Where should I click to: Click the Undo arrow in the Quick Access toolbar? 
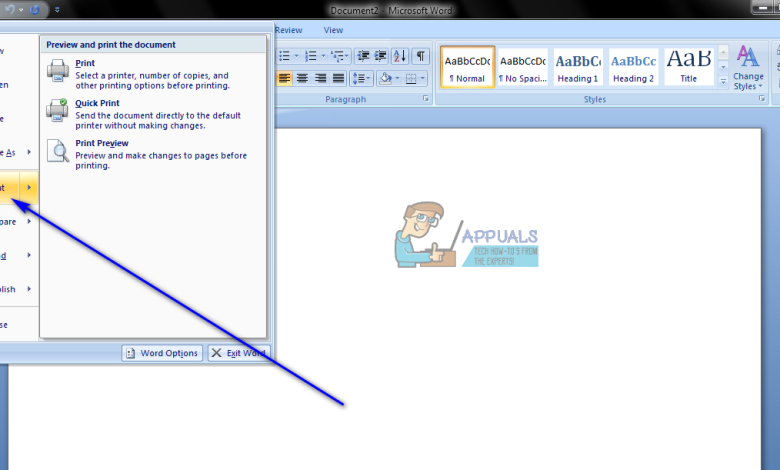click(9, 9)
